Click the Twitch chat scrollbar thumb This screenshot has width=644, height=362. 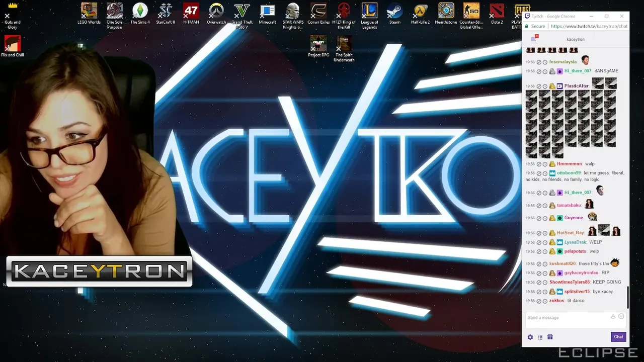[627, 297]
